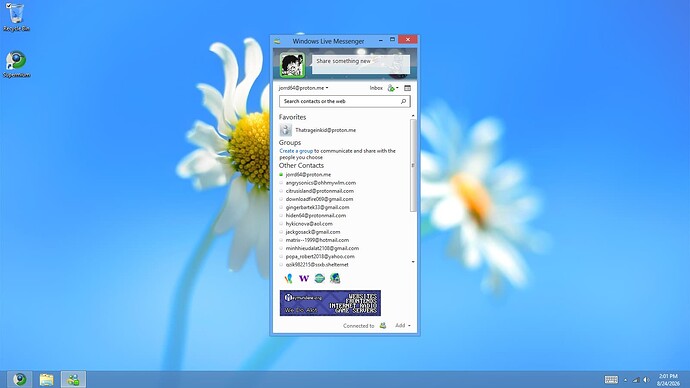The height and width of the screenshot is (388, 690).
Task: Follow the 'Create a group' link
Action: [x=296, y=151]
